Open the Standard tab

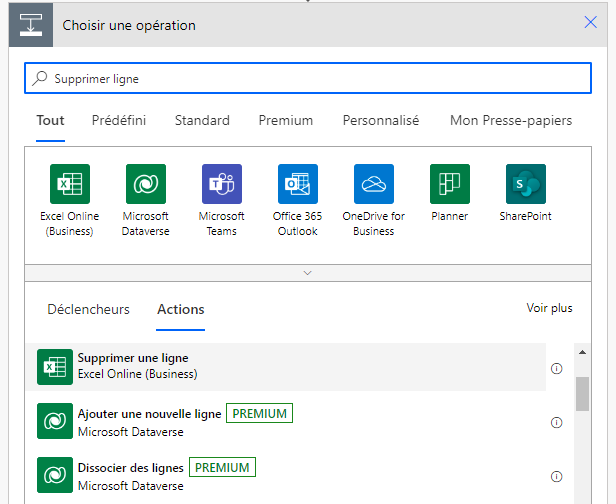pyautogui.click(x=202, y=121)
